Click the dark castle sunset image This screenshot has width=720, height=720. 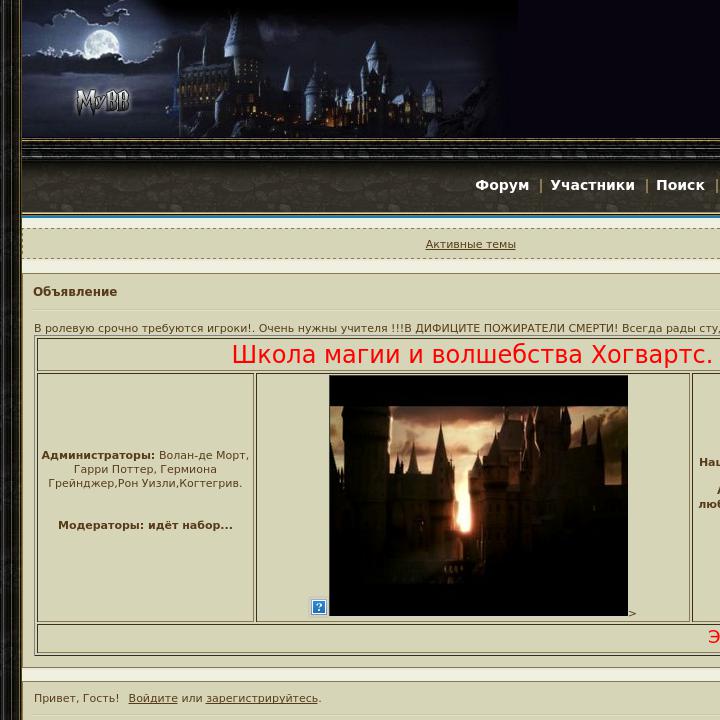click(478, 495)
